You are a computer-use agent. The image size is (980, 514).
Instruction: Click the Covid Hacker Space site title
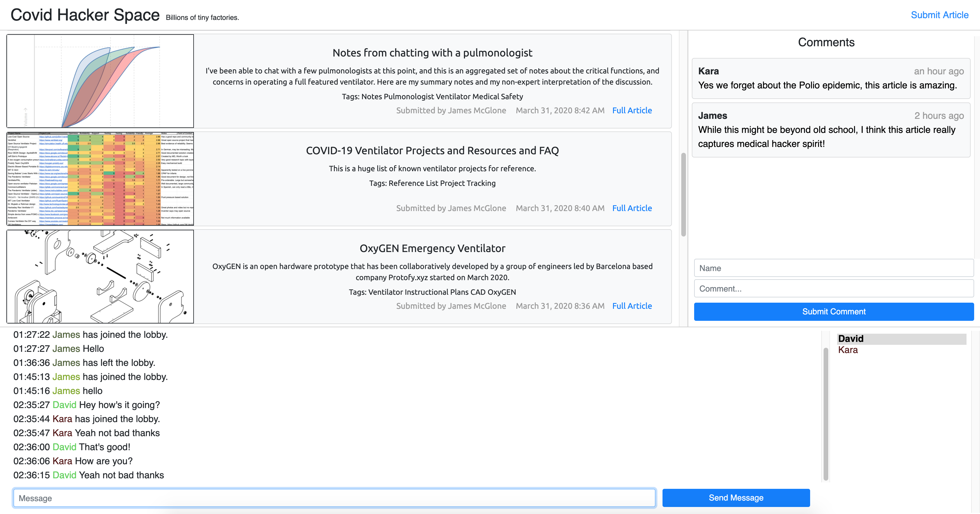coord(85,15)
